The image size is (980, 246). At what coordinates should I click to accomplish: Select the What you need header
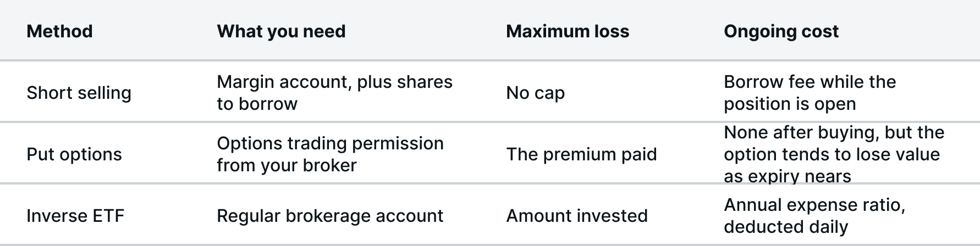point(281,31)
